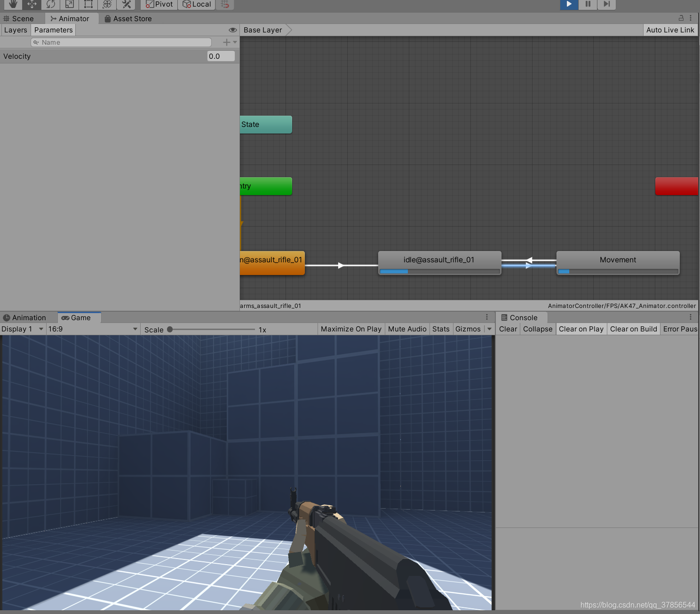Toggle Clear on Play

(x=581, y=329)
